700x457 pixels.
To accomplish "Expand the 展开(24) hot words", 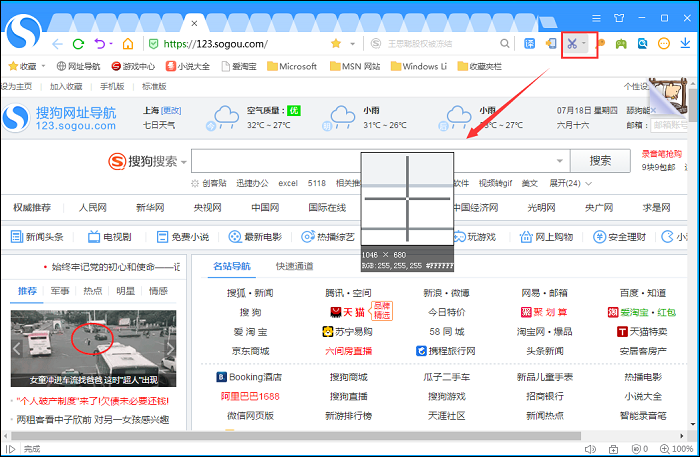I will tap(571, 183).
